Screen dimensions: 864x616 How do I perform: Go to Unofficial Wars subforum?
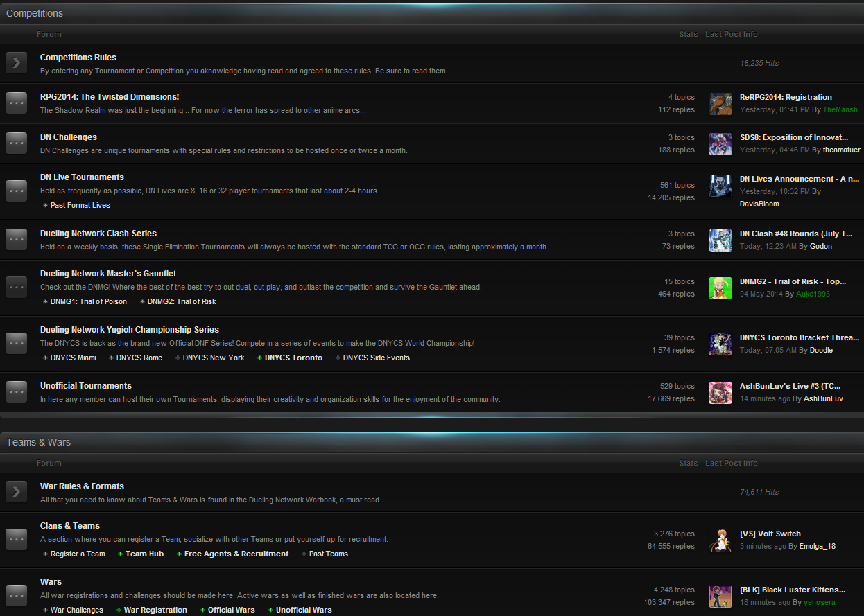pos(304,610)
